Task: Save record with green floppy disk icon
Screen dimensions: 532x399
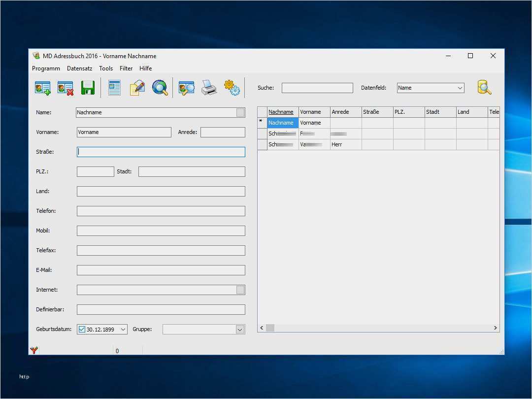Action: click(88, 88)
